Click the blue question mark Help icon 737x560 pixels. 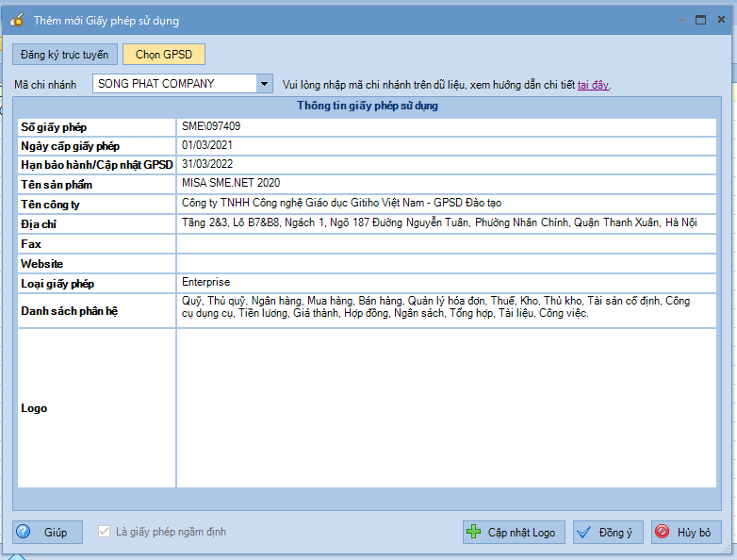(x=23, y=532)
